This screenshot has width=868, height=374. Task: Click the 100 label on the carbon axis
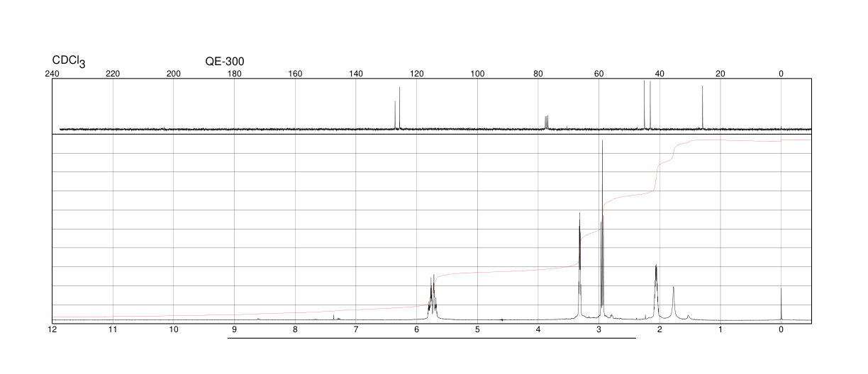pos(477,74)
